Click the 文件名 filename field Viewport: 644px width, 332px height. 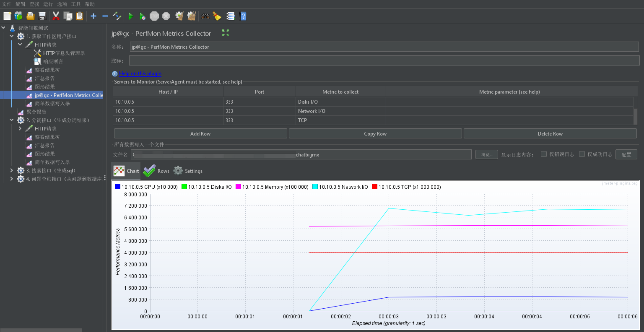click(x=301, y=154)
